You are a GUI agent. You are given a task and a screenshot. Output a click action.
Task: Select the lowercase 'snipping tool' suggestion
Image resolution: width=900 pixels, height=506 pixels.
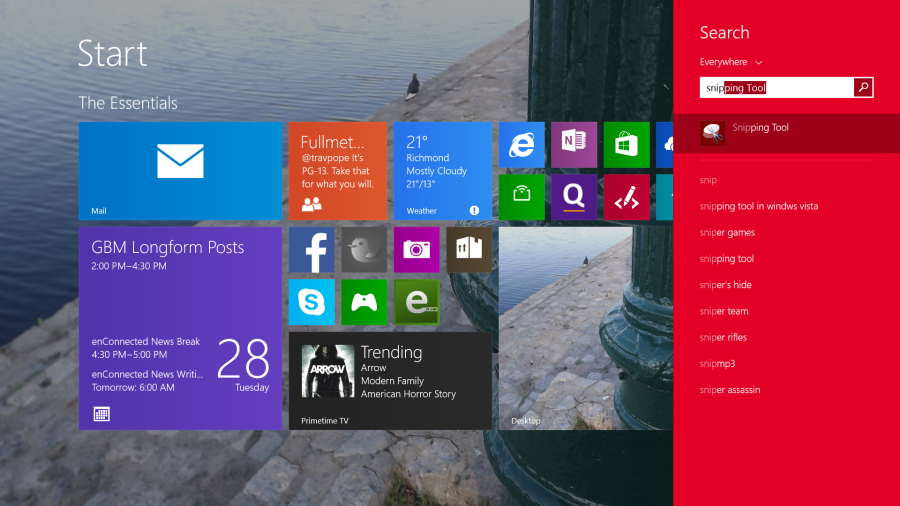pos(727,259)
